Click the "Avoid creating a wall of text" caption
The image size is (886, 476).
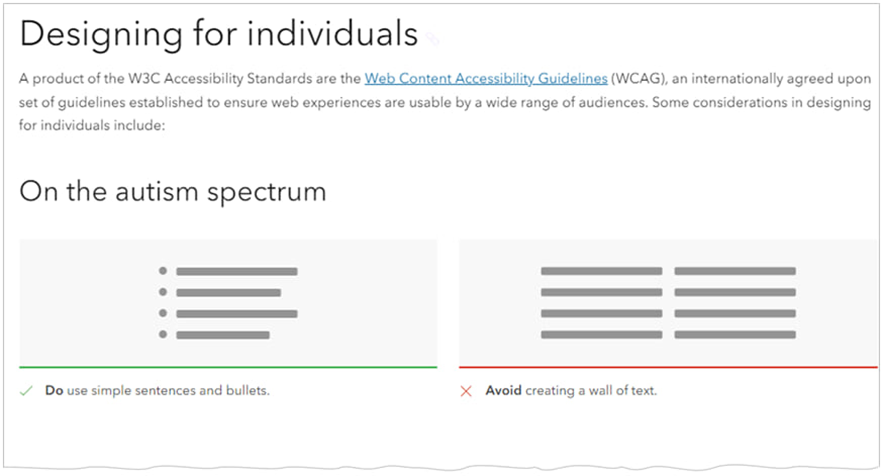(x=571, y=391)
